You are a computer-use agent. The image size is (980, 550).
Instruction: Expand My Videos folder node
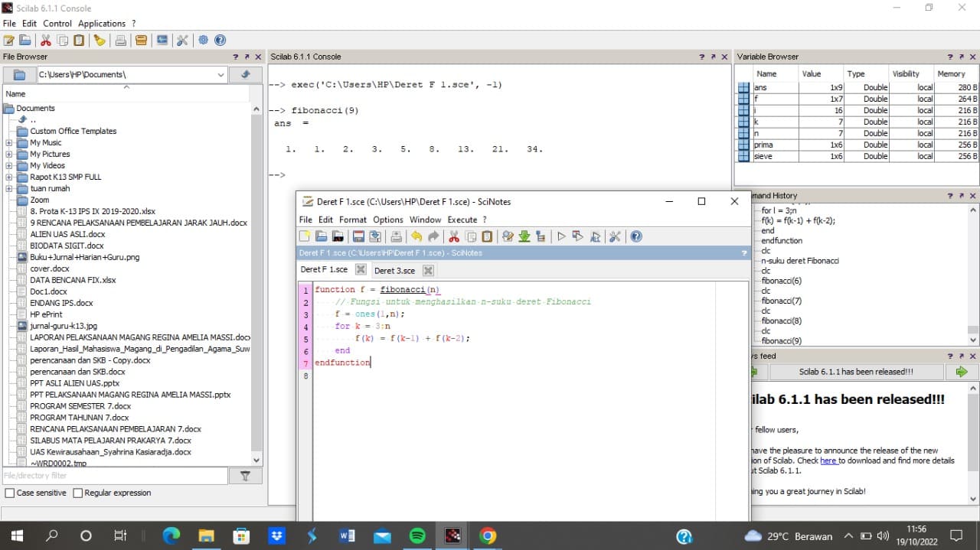click(x=9, y=166)
